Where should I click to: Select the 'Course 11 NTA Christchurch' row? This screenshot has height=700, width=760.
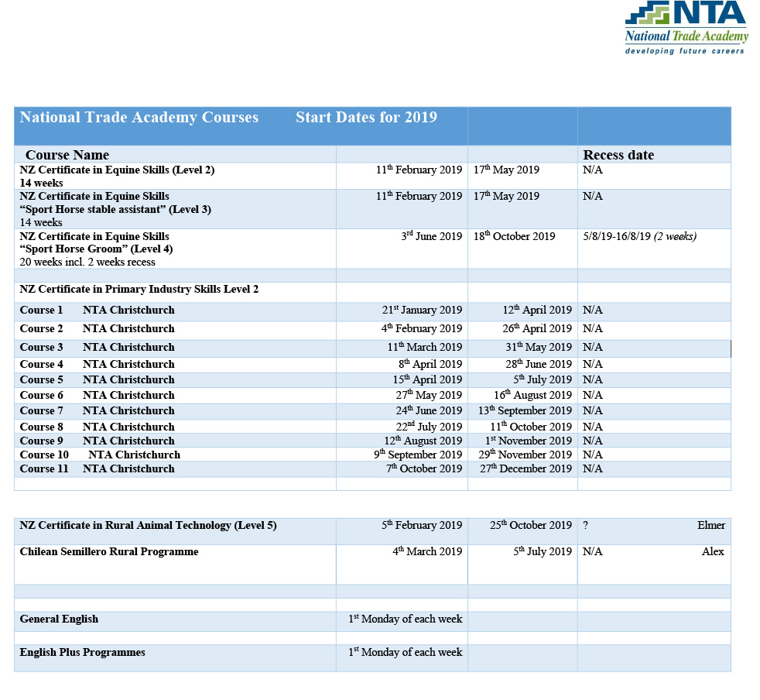pyautogui.click(x=372, y=468)
